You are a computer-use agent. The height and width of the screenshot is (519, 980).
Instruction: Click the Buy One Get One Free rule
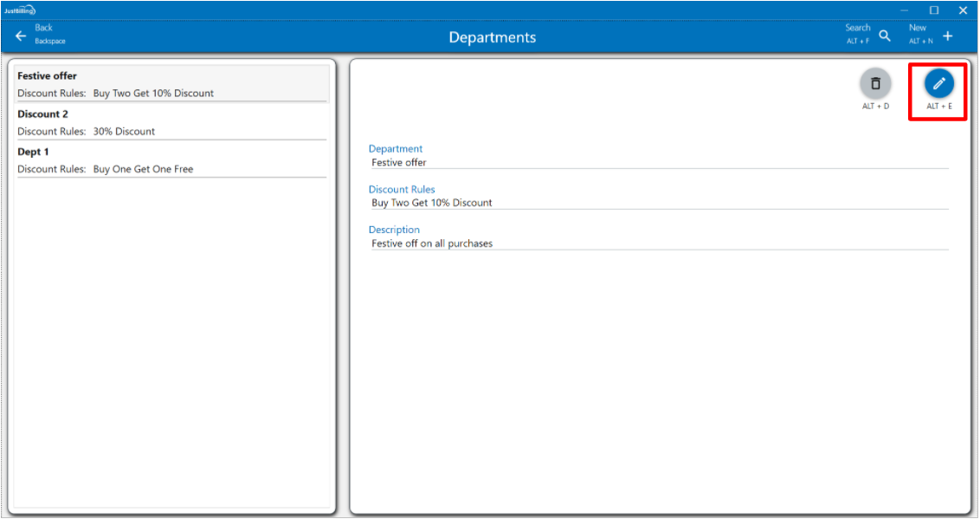click(x=143, y=170)
